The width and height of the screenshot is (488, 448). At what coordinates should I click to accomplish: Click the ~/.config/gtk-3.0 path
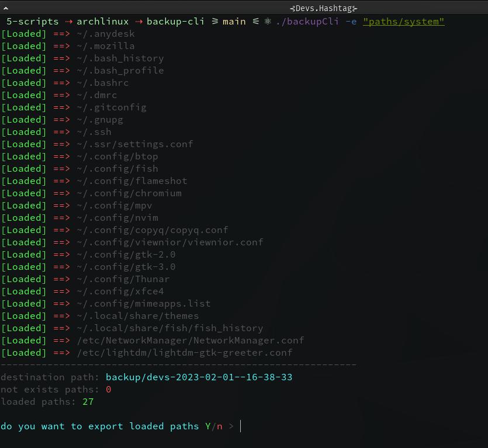126,267
